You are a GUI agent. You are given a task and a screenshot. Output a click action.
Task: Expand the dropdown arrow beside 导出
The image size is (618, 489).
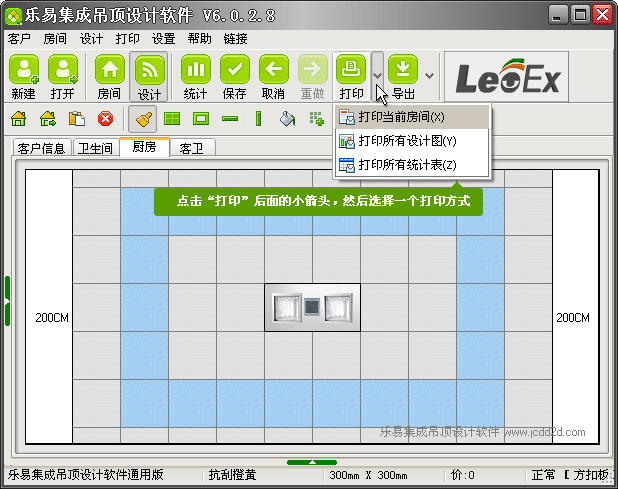point(429,75)
